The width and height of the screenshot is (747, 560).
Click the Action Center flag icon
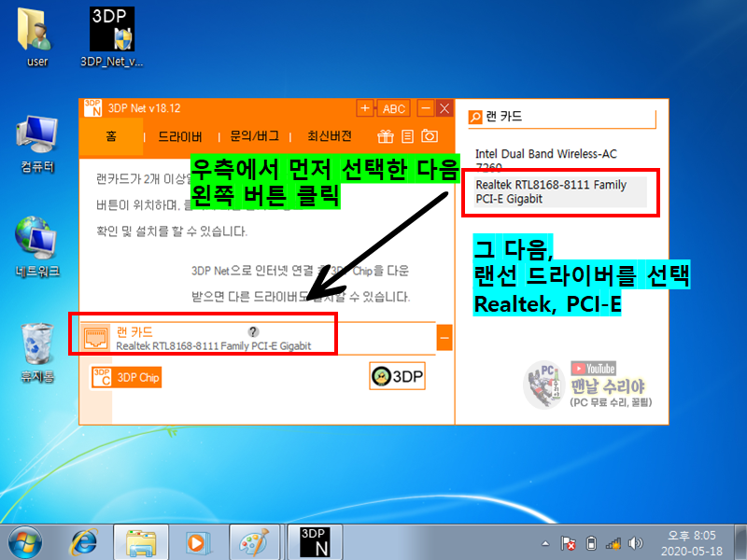(x=568, y=543)
